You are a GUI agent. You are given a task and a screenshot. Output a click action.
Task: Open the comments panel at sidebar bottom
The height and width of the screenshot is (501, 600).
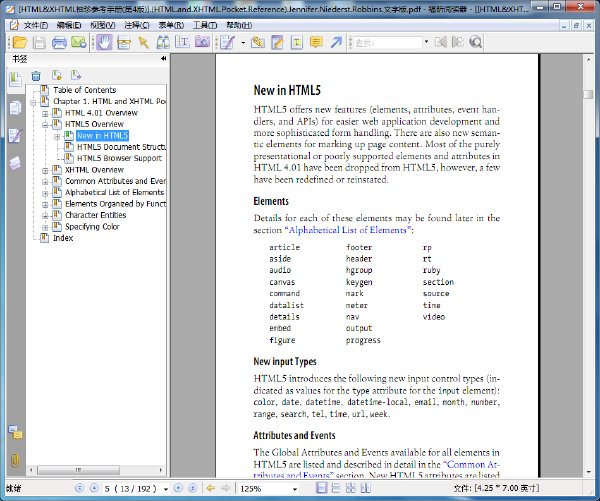click(16, 433)
